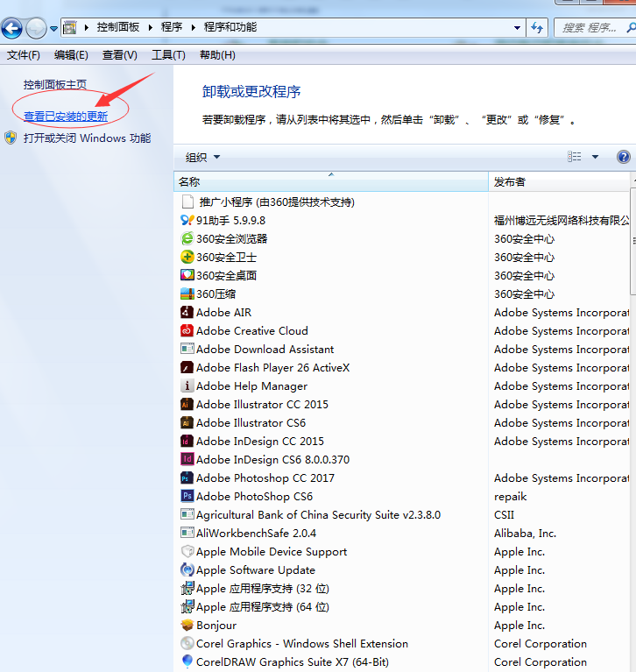Select the Apple Software Update icon

[187, 569]
